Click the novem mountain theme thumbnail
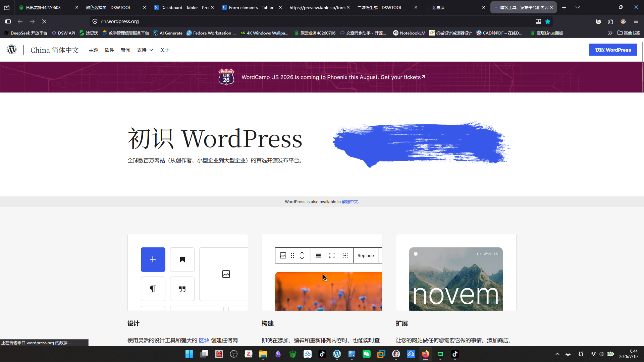This screenshot has height=362, width=644. [456, 279]
